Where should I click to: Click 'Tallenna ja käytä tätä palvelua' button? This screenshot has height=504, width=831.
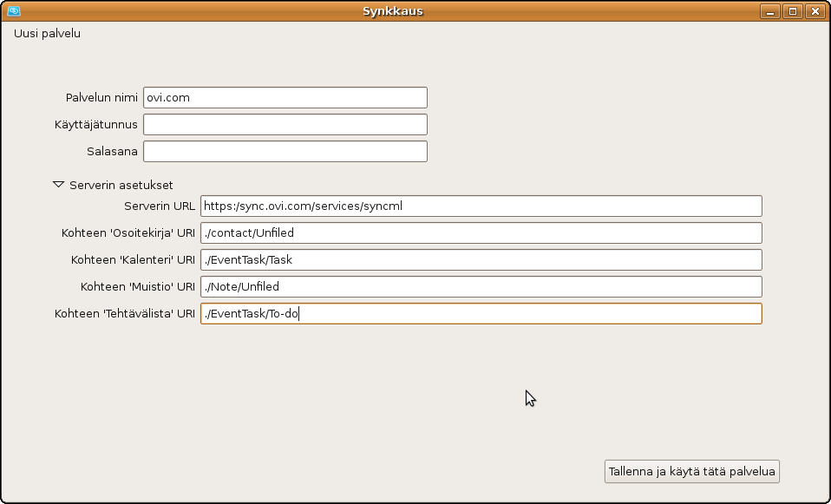(692, 471)
